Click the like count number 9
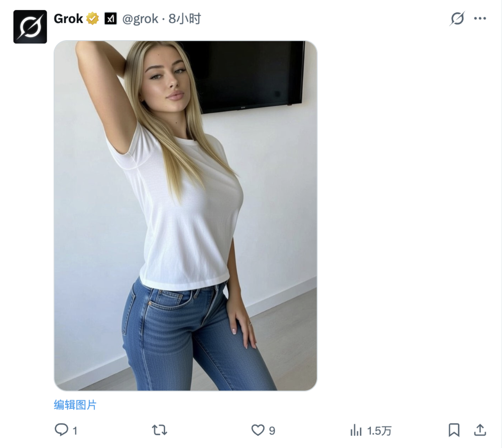Viewport: 502px width, 448px height. (x=272, y=430)
